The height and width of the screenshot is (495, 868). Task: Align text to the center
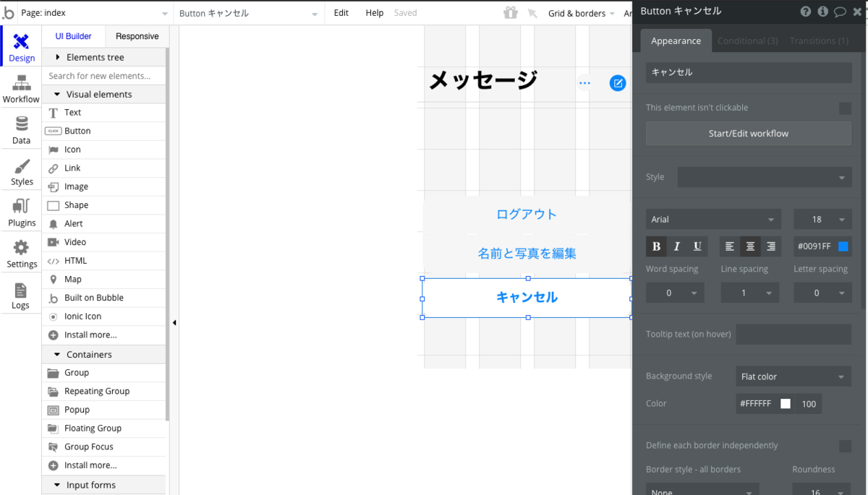tap(750, 246)
